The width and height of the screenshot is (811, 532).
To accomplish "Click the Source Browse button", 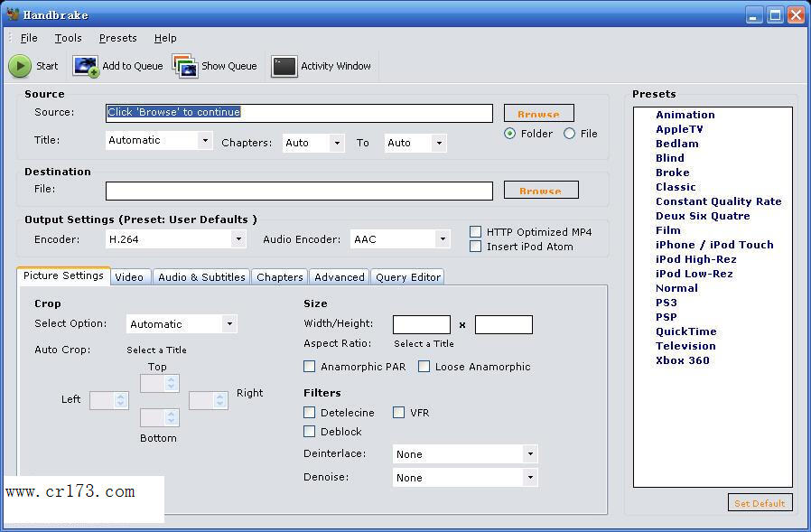I will (538, 113).
